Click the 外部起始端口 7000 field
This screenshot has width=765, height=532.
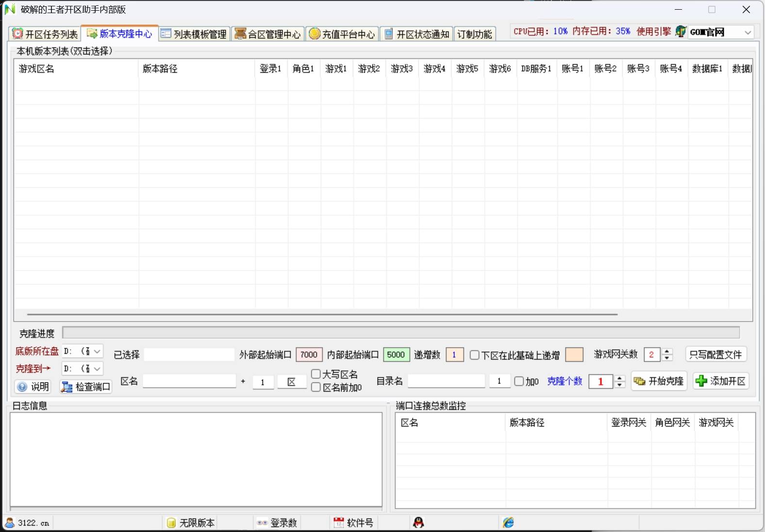(x=309, y=354)
